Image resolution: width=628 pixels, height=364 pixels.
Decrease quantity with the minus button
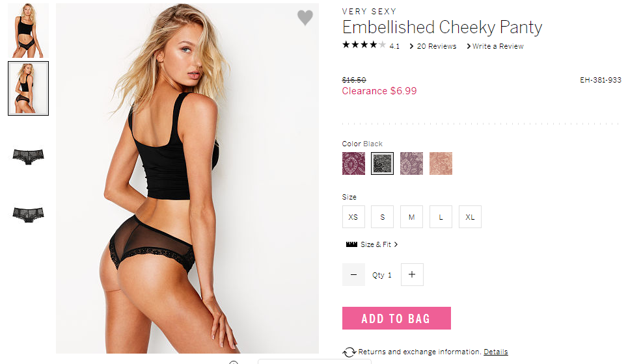point(353,274)
